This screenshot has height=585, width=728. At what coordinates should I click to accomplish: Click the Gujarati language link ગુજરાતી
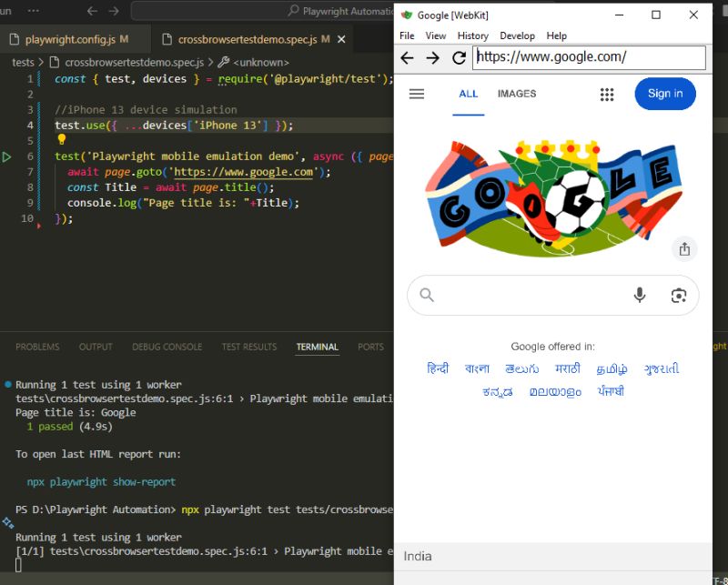coord(662,368)
